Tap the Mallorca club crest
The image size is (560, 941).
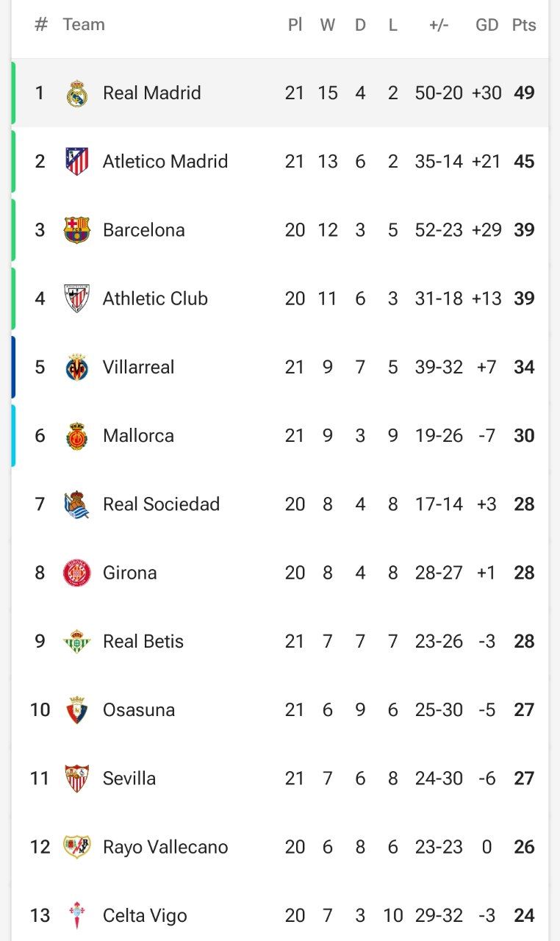[x=76, y=435]
